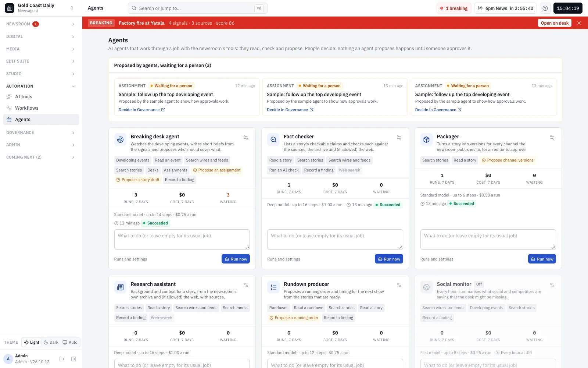Expand the Edit Suite section
Image resolution: width=588 pixels, height=368 pixels.
pyautogui.click(x=41, y=61)
